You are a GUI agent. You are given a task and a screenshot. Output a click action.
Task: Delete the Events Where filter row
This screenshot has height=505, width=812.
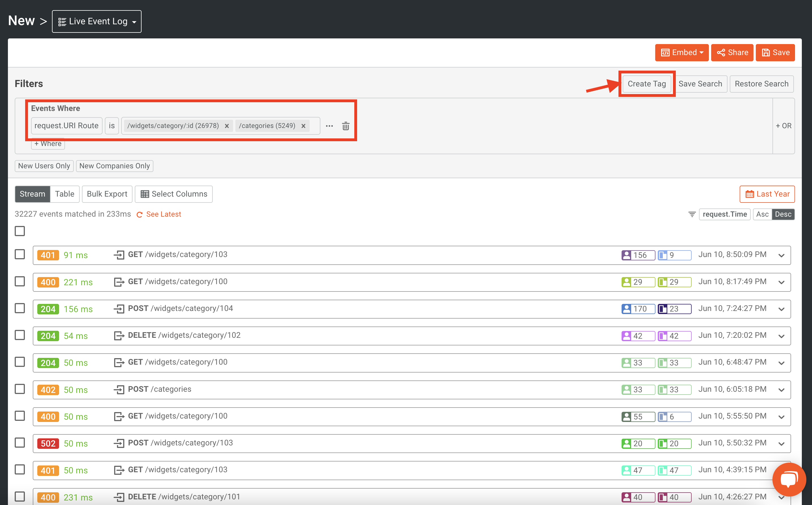pyautogui.click(x=346, y=126)
